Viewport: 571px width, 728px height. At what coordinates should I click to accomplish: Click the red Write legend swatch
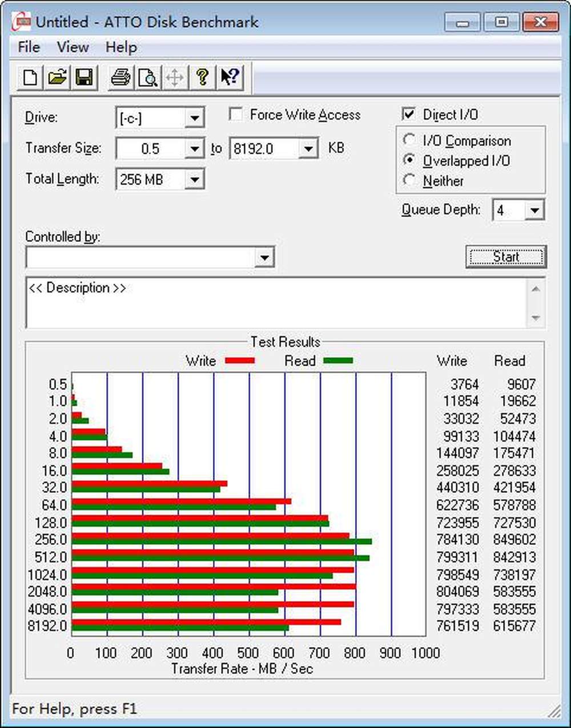240,361
